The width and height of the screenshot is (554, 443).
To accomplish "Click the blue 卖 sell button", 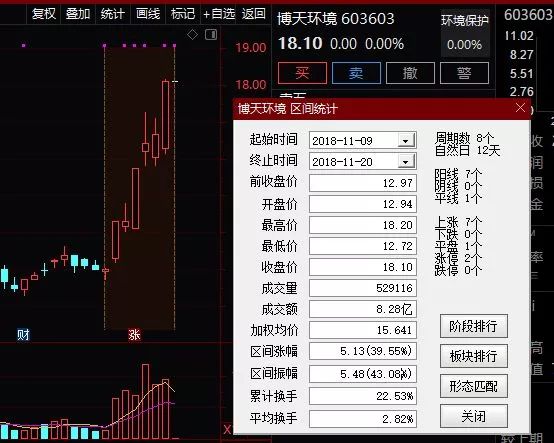I will click(356, 73).
